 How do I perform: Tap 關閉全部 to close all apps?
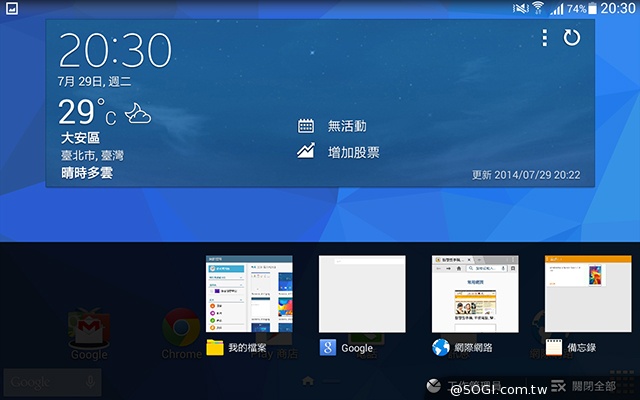pos(584,386)
